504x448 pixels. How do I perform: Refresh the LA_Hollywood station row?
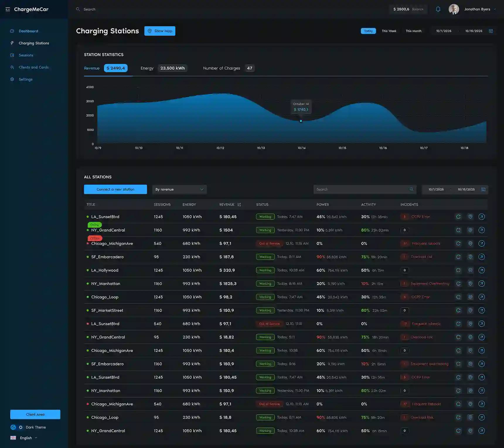coord(458,270)
